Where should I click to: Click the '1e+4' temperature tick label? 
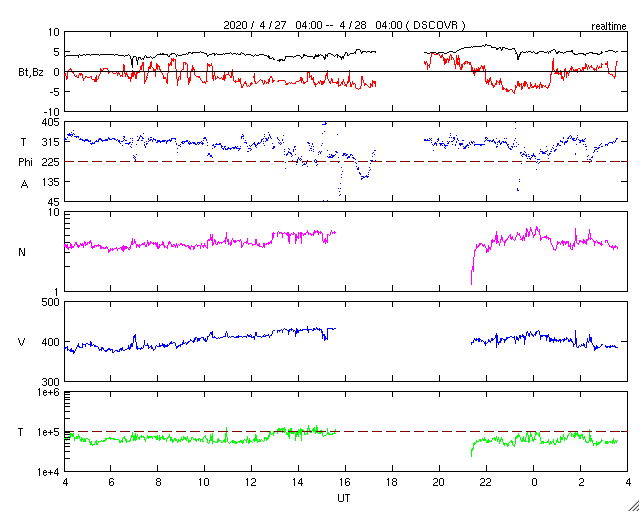tap(48, 472)
